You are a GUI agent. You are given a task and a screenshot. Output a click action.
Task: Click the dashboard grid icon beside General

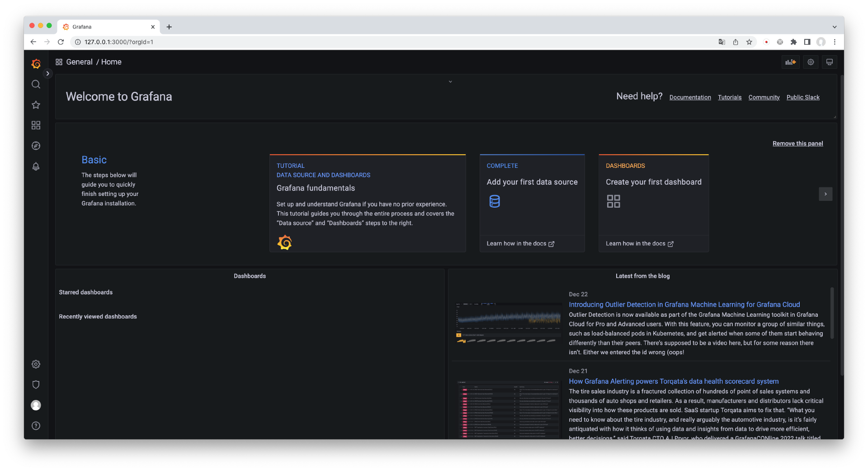point(59,62)
